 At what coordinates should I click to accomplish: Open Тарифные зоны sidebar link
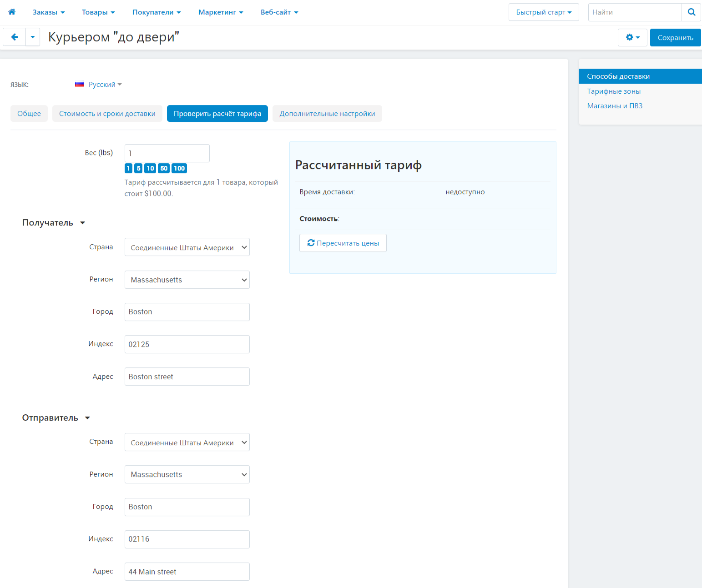[x=614, y=91]
